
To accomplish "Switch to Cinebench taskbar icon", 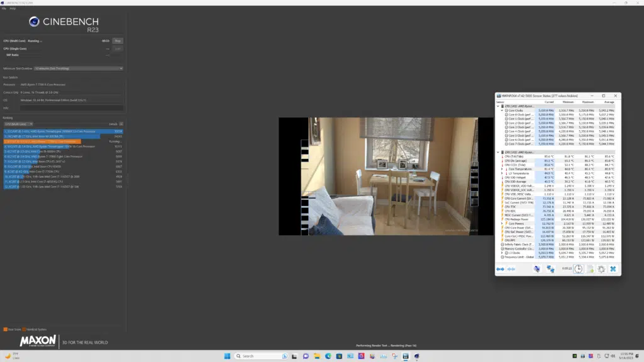I will 416,356.
